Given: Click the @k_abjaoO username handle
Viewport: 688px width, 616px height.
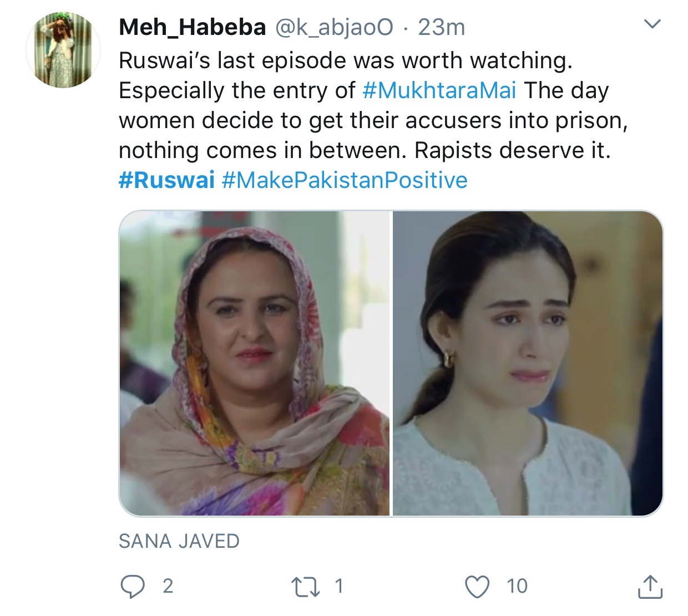Looking at the screenshot, I should [x=335, y=27].
